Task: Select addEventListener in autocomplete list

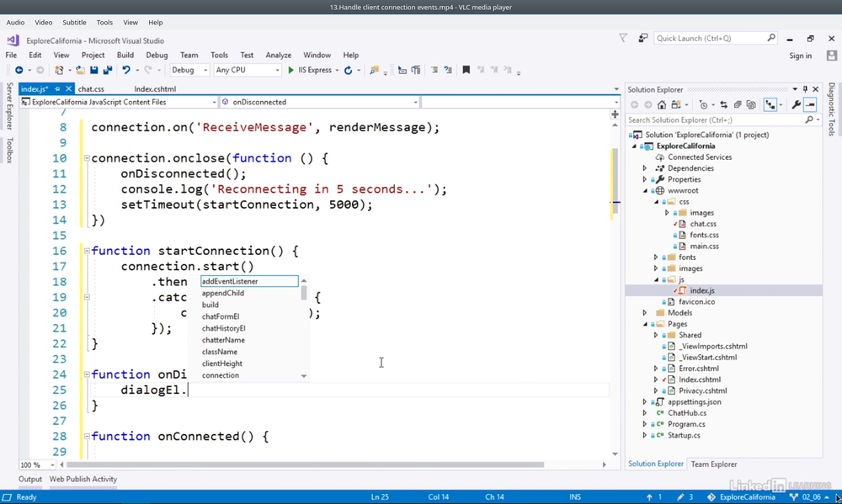Action: (249, 281)
